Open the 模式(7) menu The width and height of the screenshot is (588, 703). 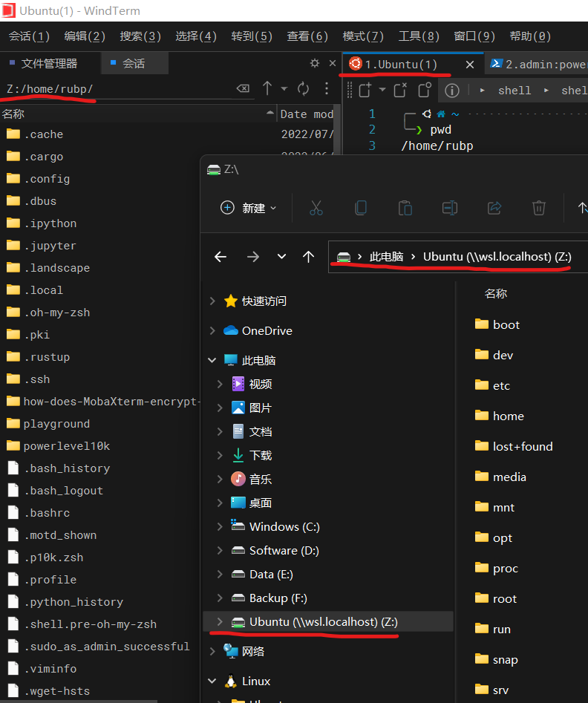pos(363,36)
